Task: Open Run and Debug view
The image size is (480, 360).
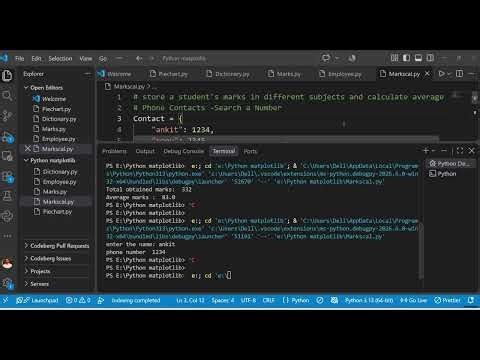Action: tap(7, 136)
